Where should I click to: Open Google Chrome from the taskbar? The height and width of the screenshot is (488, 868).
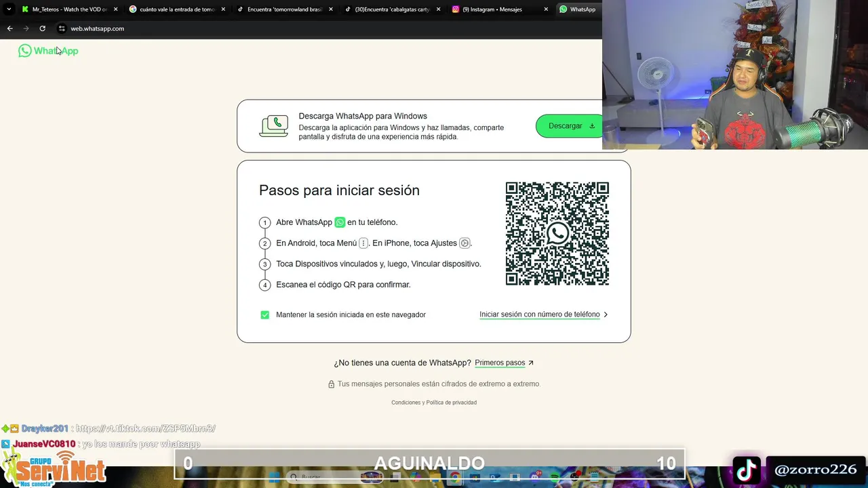(x=455, y=478)
